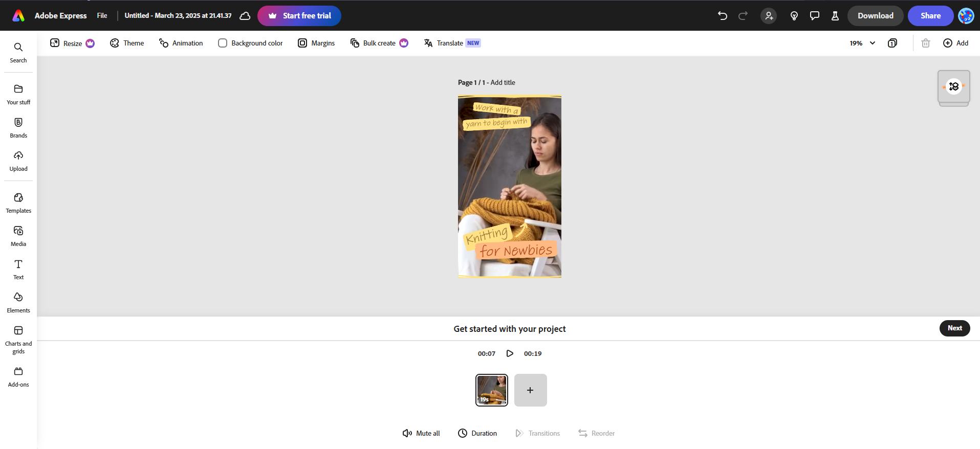Add a new scene with plus tile
The height and width of the screenshot is (449, 980).
point(531,390)
